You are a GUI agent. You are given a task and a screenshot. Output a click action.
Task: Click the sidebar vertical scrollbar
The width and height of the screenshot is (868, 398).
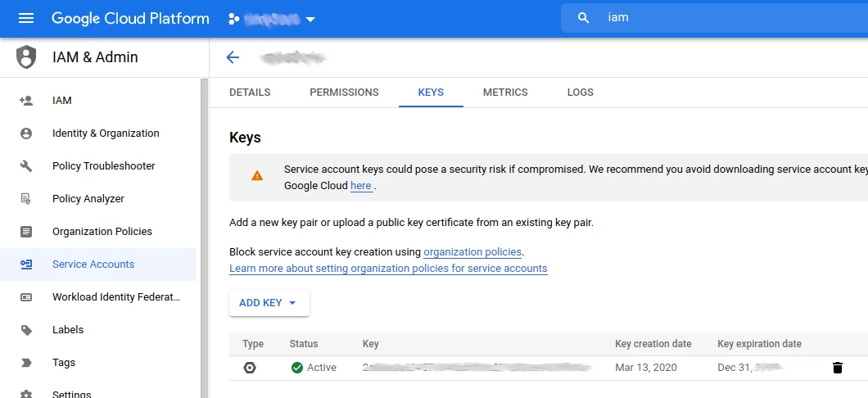click(204, 238)
